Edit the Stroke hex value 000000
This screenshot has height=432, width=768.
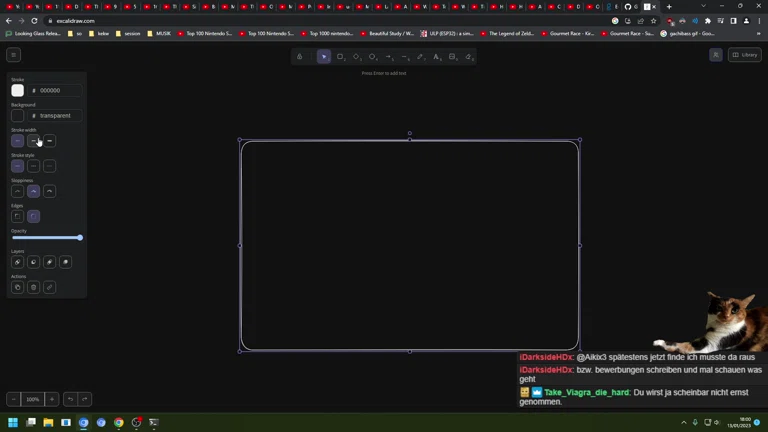[55, 90]
